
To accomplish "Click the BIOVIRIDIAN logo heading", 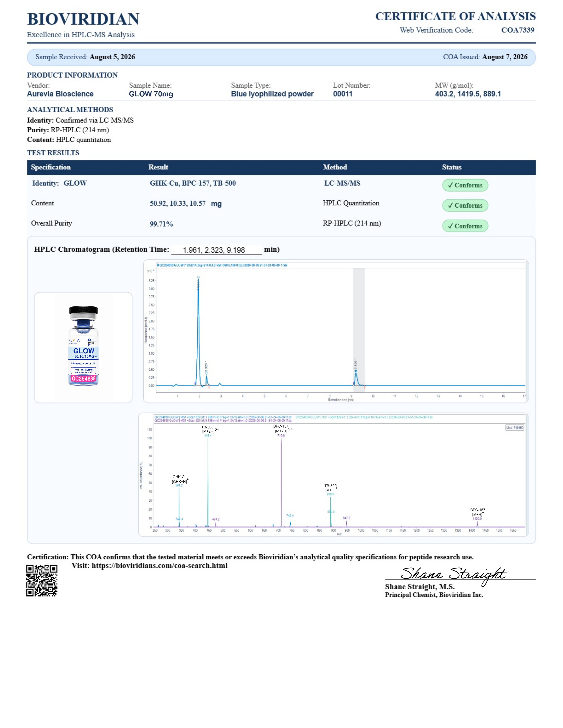I will pyautogui.click(x=83, y=19).
